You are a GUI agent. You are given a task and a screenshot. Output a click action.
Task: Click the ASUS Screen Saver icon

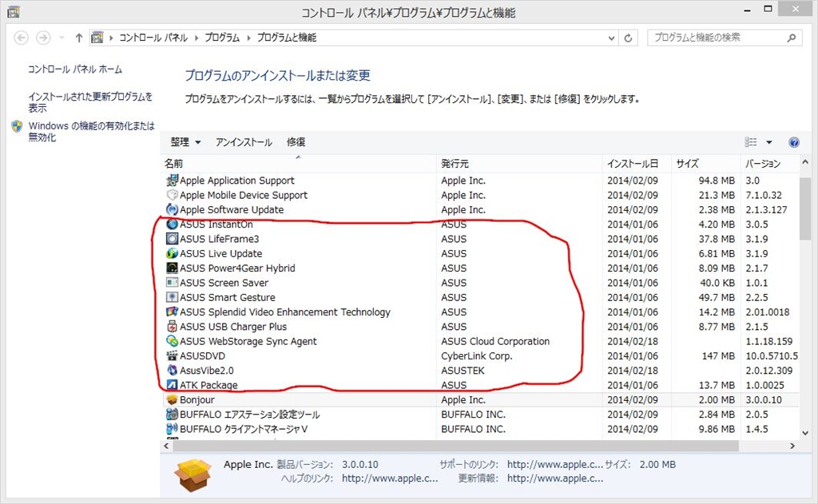[x=172, y=283]
